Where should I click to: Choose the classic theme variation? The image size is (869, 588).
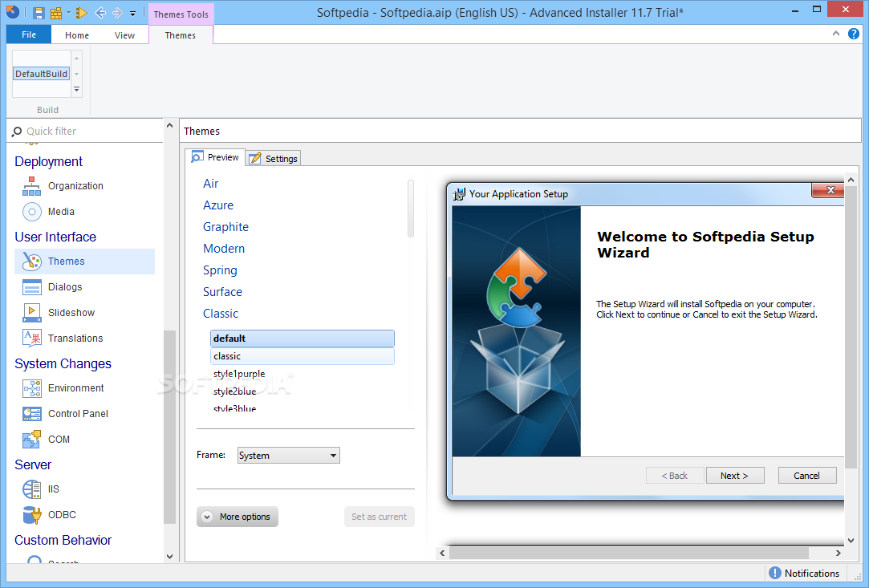(x=302, y=356)
